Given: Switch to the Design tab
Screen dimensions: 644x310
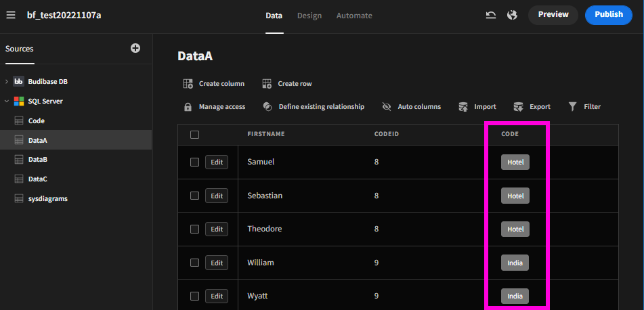Looking at the screenshot, I should pyautogui.click(x=309, y=16).
